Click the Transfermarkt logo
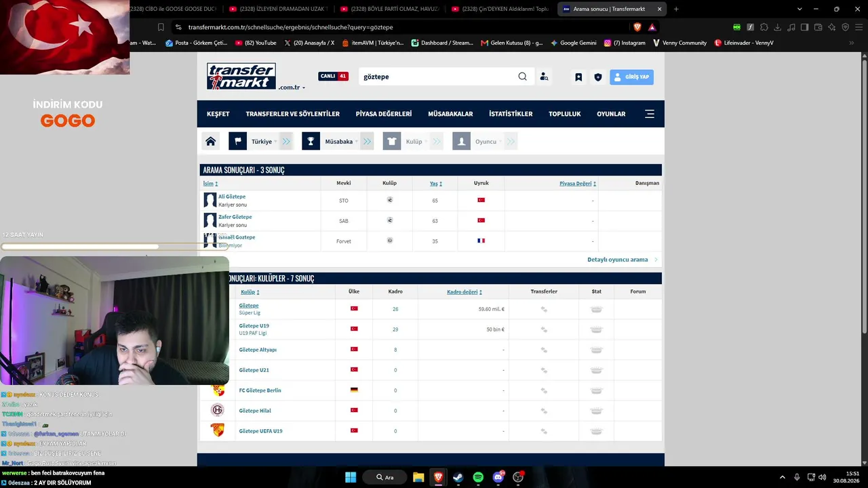868x488 pixels. [241, 76]
